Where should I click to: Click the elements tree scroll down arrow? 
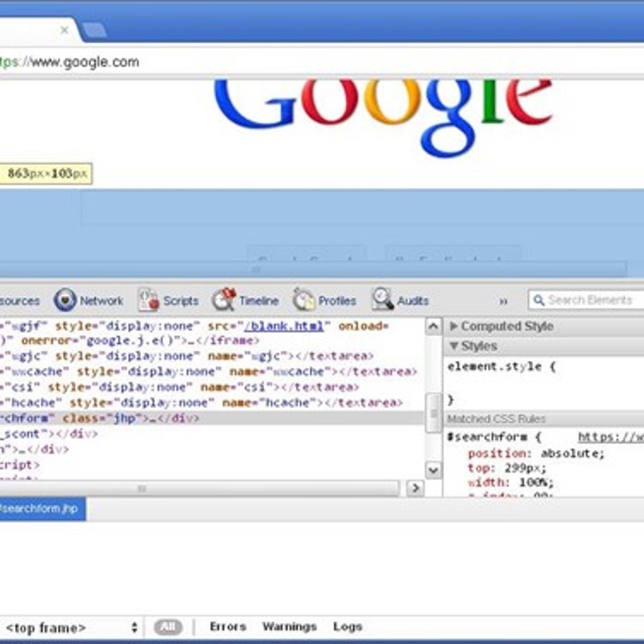[433, 470]
